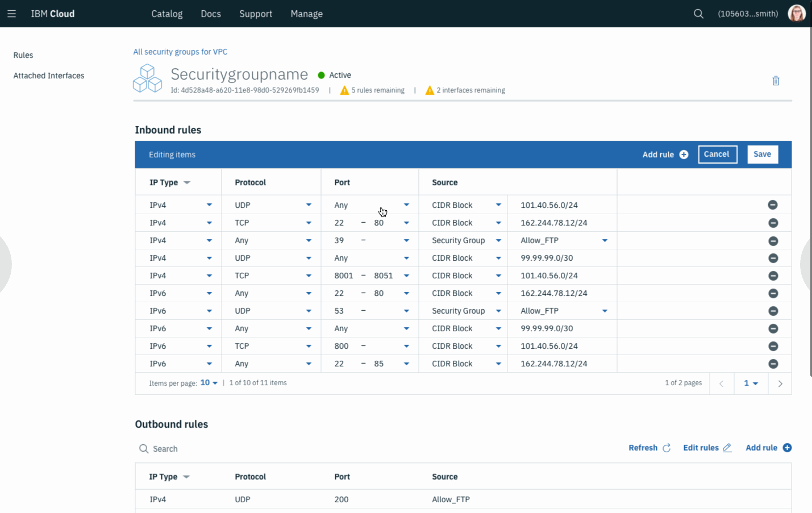
Task: Select Attached Interfaces in the sidebar
Action: (x=49, y=76)
